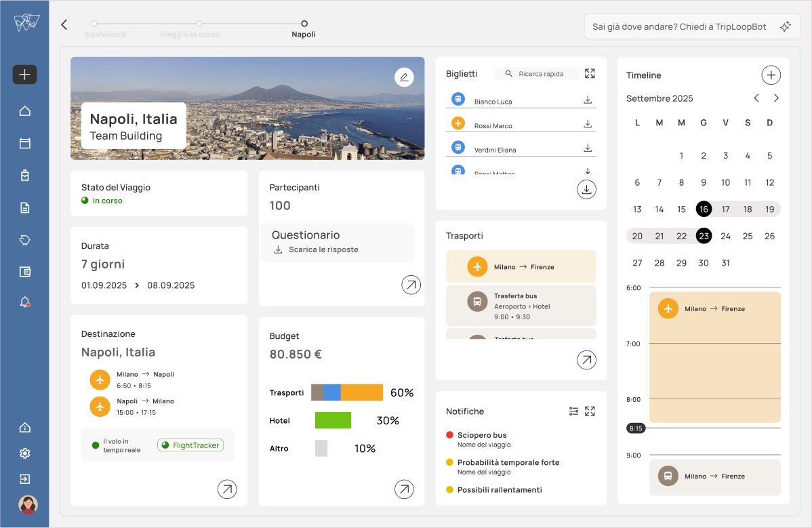Click the home alert icon near sidebar bottom
Screen dimensions: 812x528
(25, 428)
